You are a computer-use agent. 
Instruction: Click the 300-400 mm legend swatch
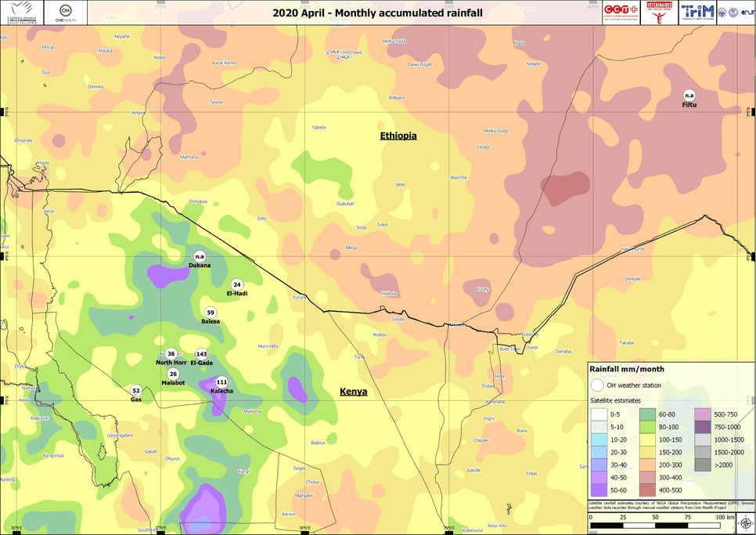[648, 478]
